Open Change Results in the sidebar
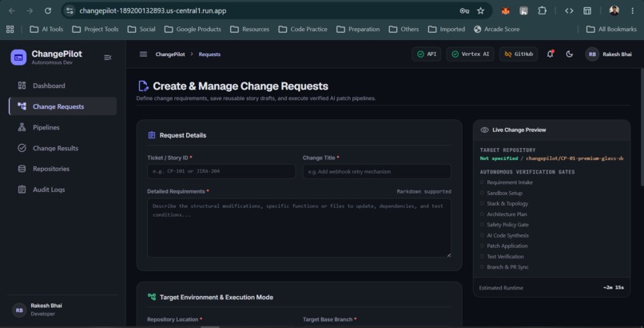 62,148
